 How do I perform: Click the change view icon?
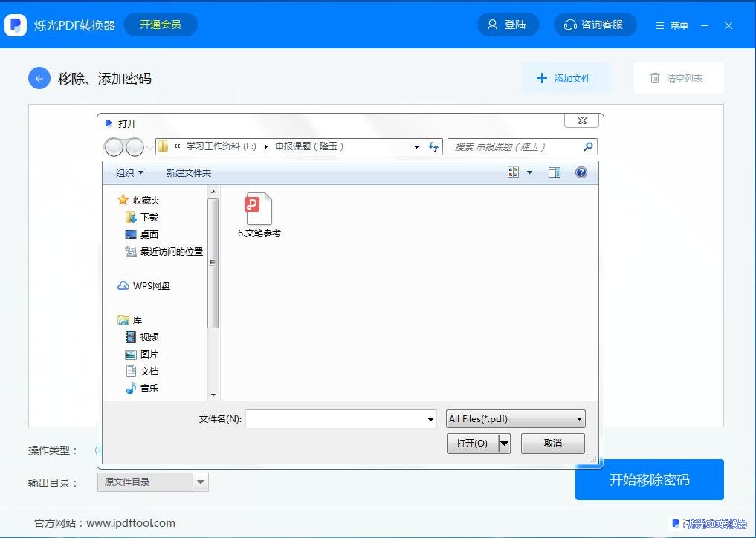(x=514, y=172)
